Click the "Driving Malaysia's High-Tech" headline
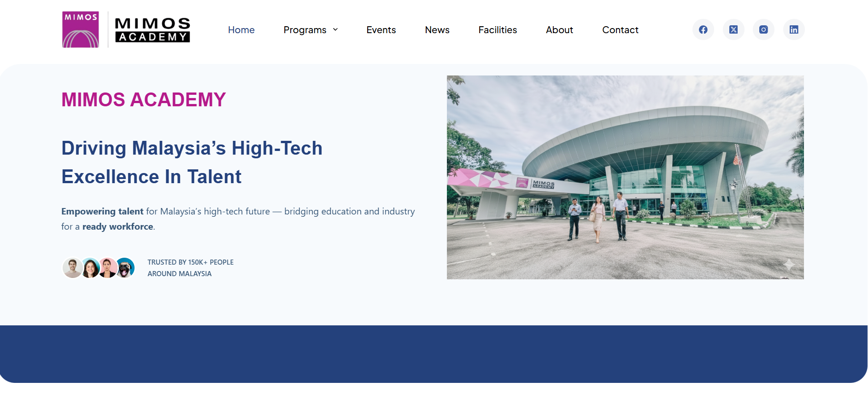Image resolution: width=868 pixels, height=399 pixels. pos(192,148)
